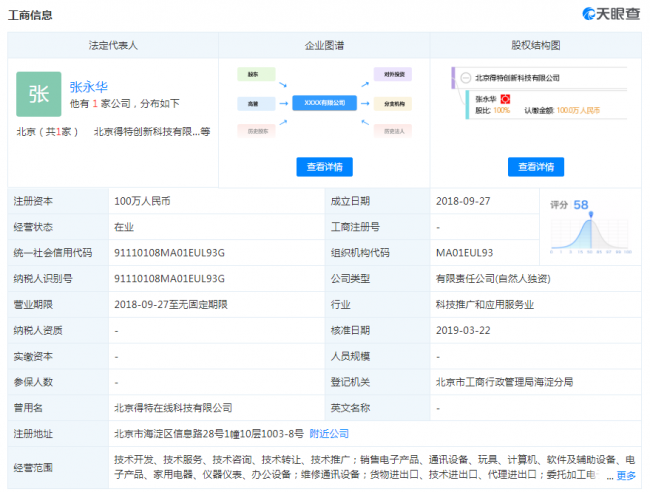Click the 天眼查 logo
This screenshot has width=650, height=492.
[611, 14]
